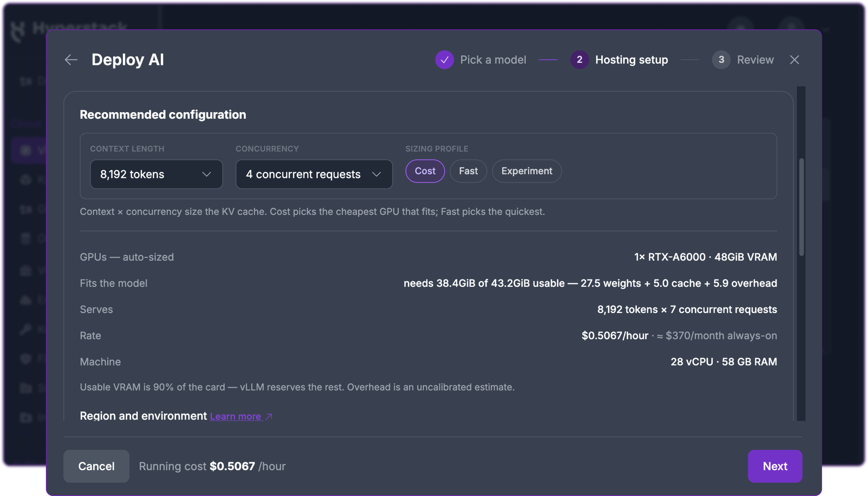Expand the 4 concurrent requests dropdown

pos(314,174)
